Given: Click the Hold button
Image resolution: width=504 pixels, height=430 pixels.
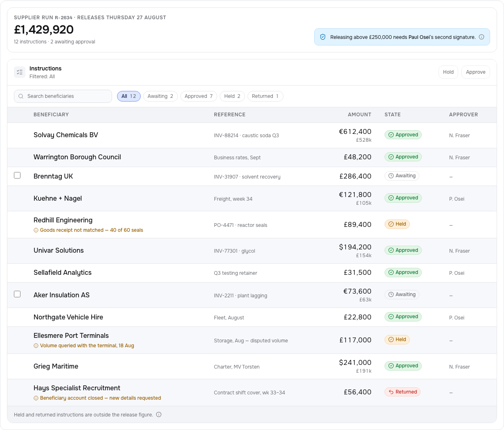Looking at the screenshot, I should point(448,72).
